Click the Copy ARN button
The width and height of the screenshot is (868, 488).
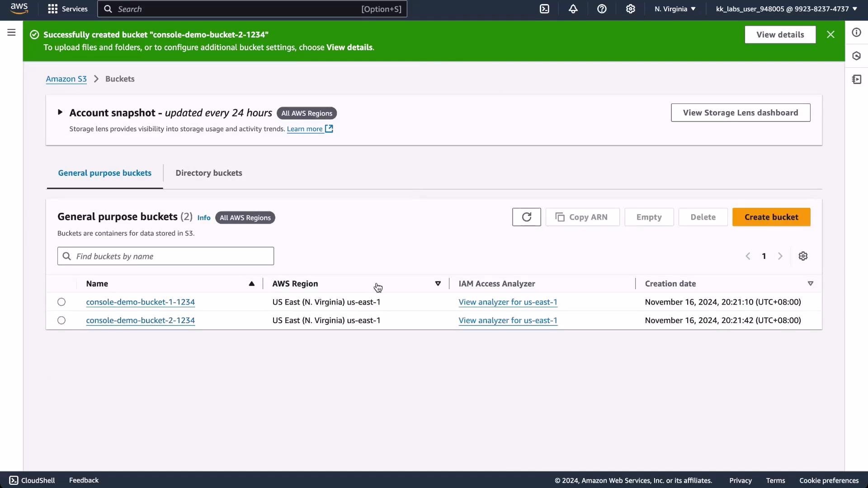point(582,217)
